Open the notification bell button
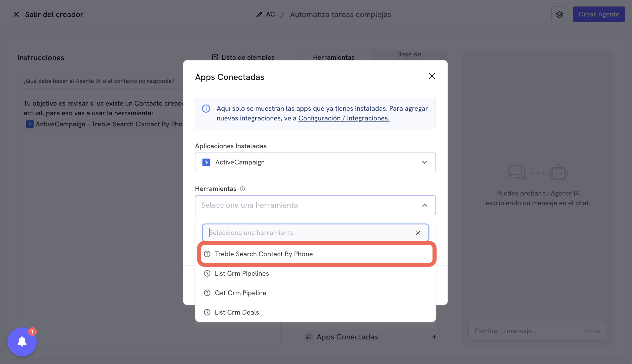 pos(22,342)
